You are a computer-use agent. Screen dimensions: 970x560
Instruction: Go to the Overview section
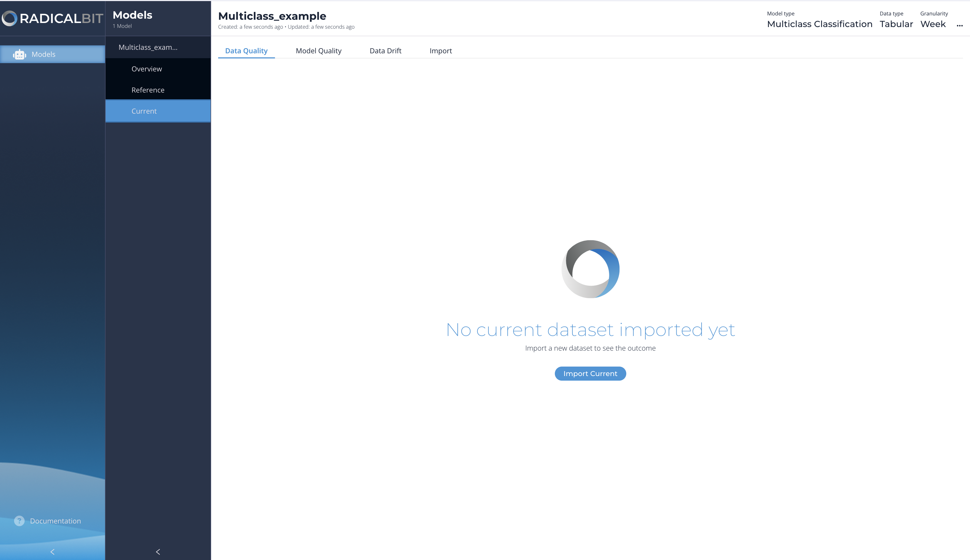(x=158, y=69)
